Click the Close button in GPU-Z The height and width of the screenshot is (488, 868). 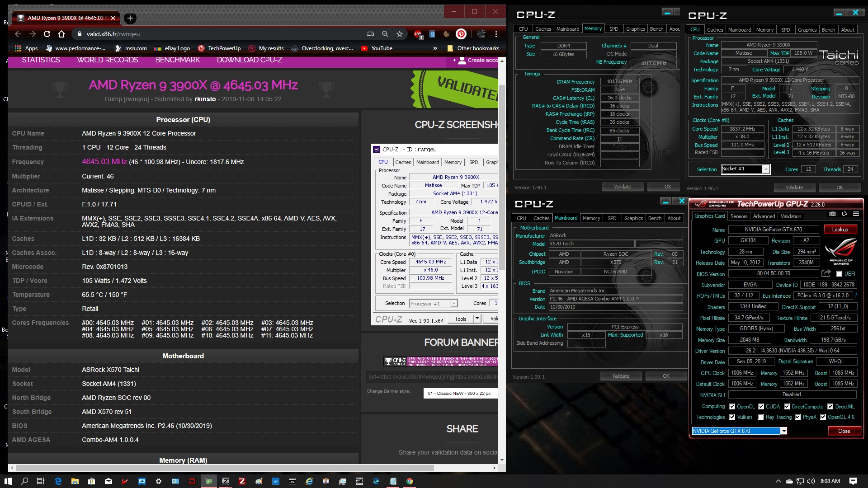coord(844,431)
